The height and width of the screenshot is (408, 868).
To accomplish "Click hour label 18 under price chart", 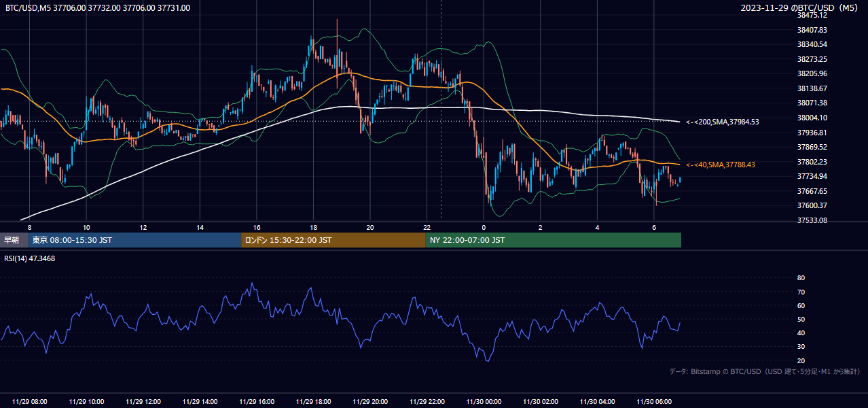I will pos(313,227).
